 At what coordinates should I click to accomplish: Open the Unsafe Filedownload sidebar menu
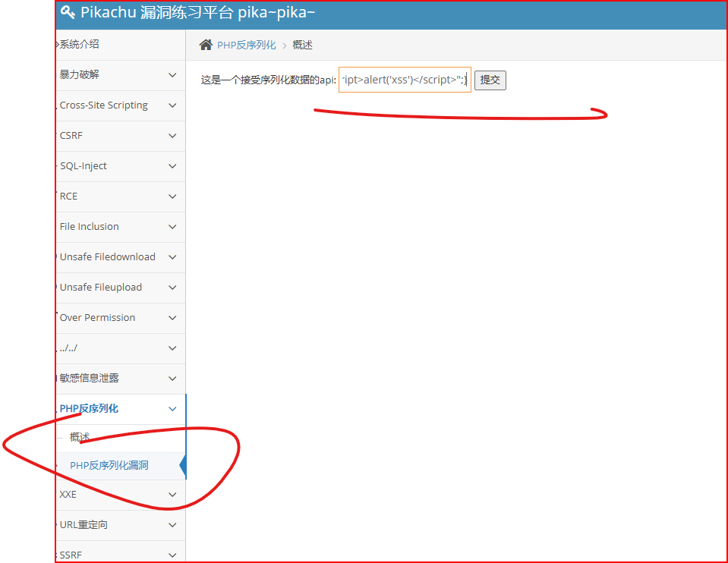pos(107,256)
